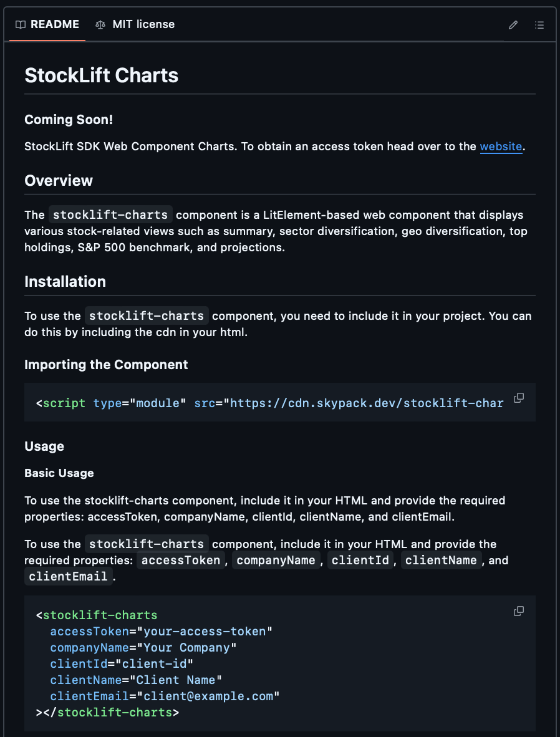Viewport: 560px width, 737px height.
Task: Click the Installation heading
Action: pyautogui.click(x=65, y=282)
